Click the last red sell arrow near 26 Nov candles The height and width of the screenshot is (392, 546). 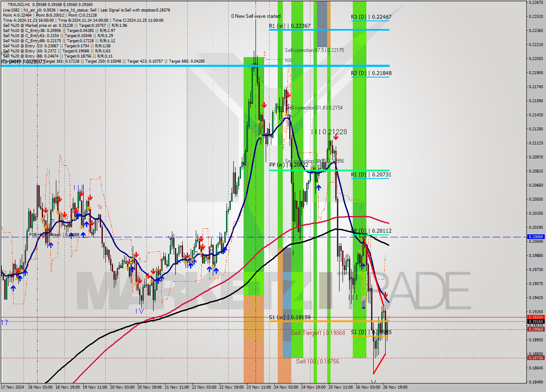[386, 295]
